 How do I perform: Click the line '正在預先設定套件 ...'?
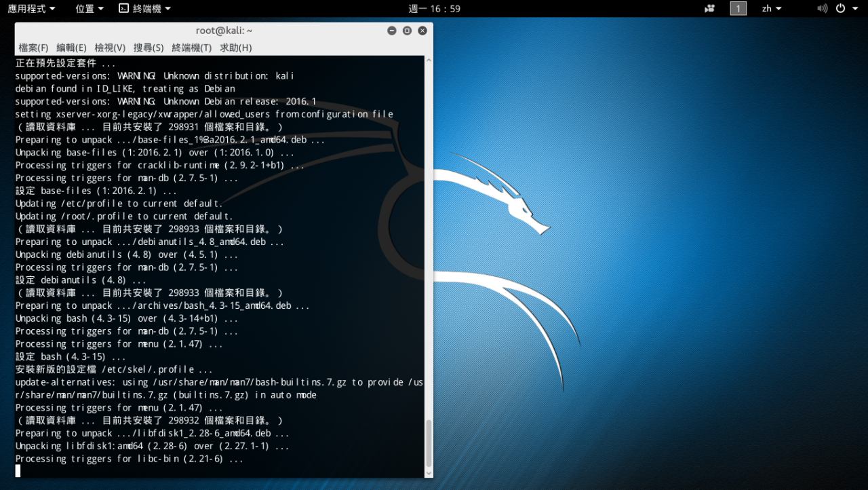[65, 63]
